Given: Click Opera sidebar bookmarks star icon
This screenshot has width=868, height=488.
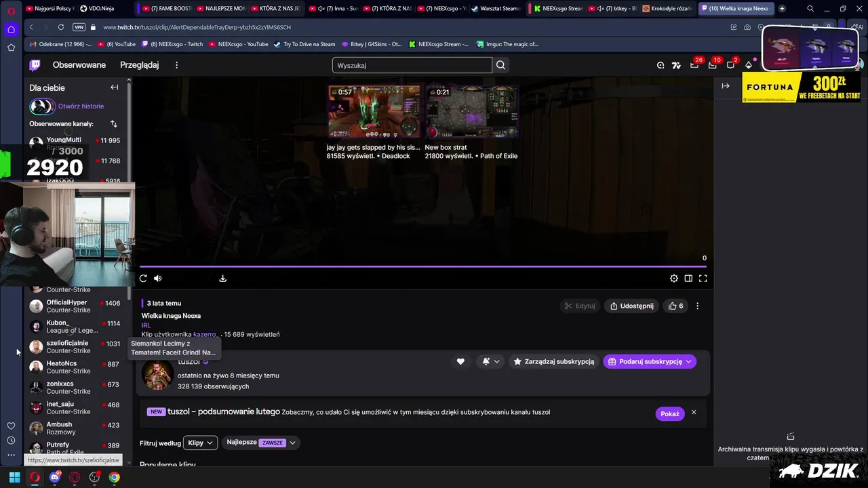Looking at the screenshot, I should tap(11, 47).
